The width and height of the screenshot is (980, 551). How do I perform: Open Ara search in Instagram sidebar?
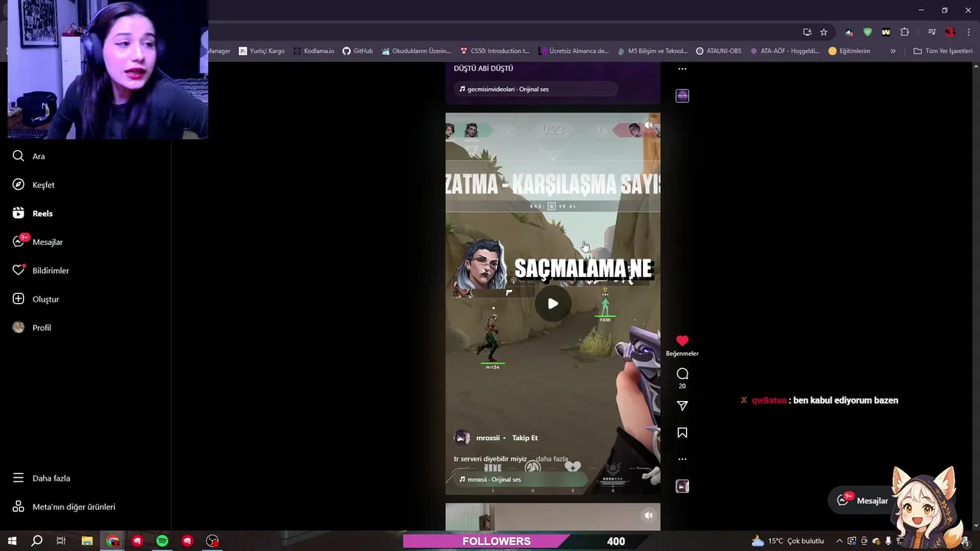pyautogui.click(x=29, y=156)
